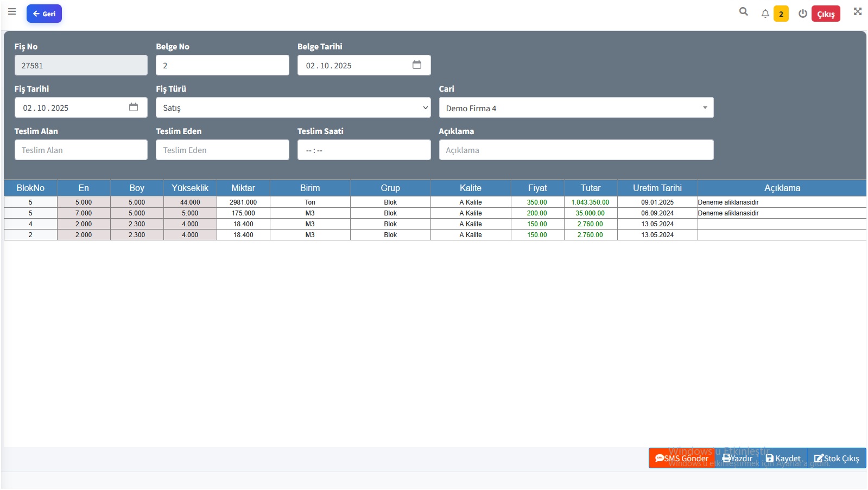Open the Belge Tarihi calendar picker icon
The width and height of the screenshot is (868, 490).
[417, 65]
